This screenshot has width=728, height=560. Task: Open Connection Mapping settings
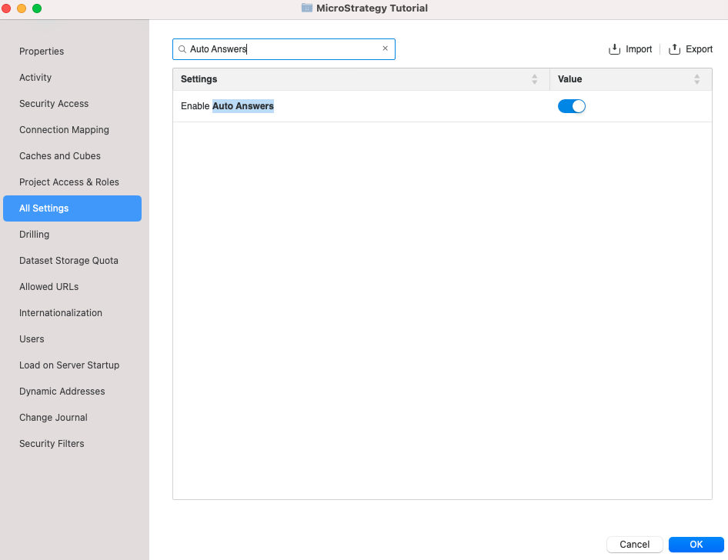point(64,130)
